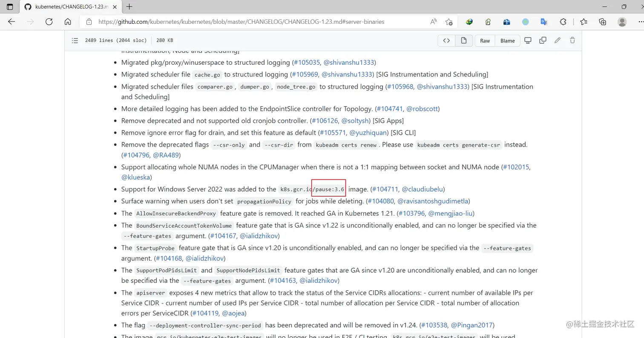Image resolution: width=644 pixels, height=338 pixels.
Task: Open pull request #104741 link
Action: coord(390,109)
